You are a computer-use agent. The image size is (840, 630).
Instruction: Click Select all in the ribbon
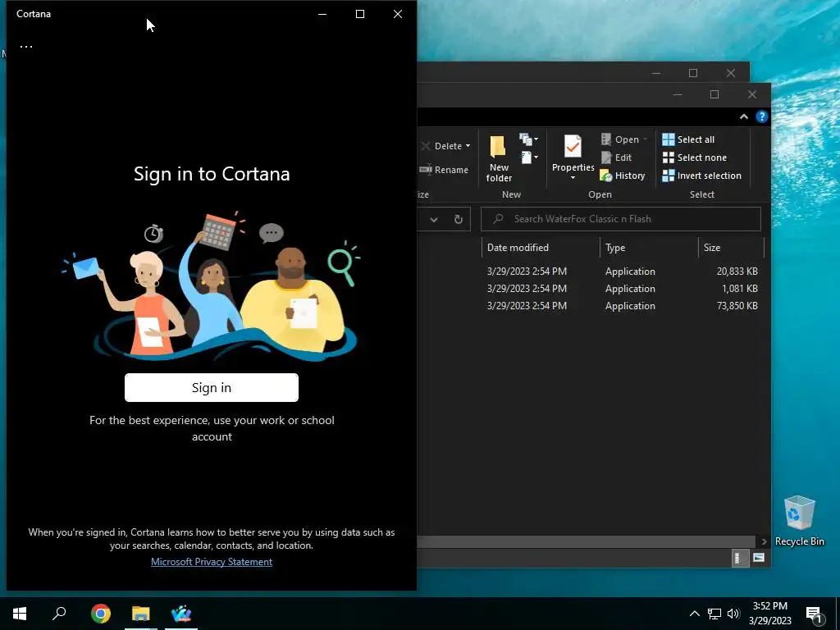[688, 139]
